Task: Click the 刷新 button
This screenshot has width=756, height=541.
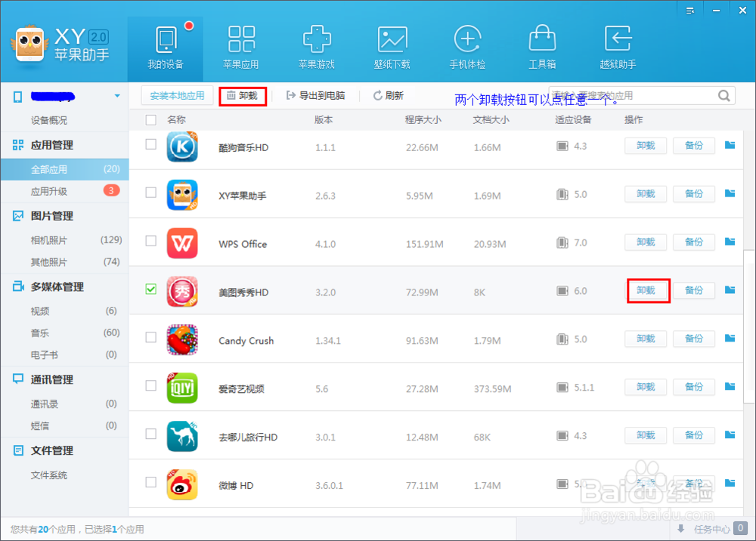Action: coord(388,95)
